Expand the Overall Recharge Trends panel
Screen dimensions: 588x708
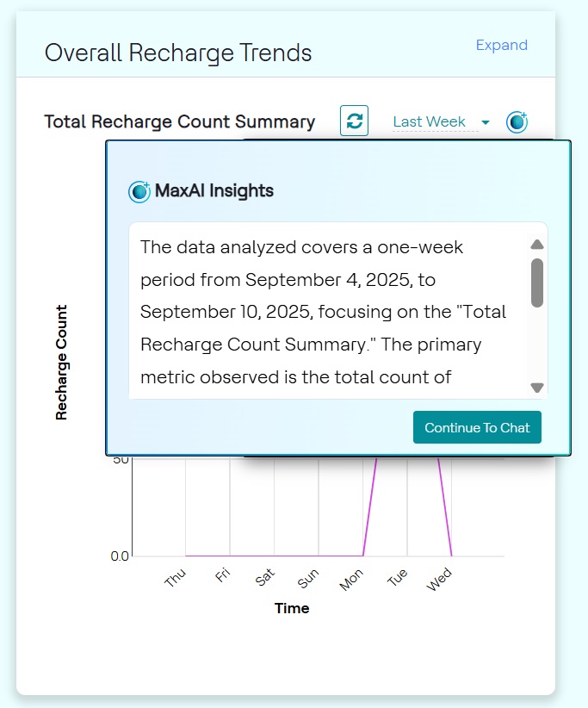(502, 46)
